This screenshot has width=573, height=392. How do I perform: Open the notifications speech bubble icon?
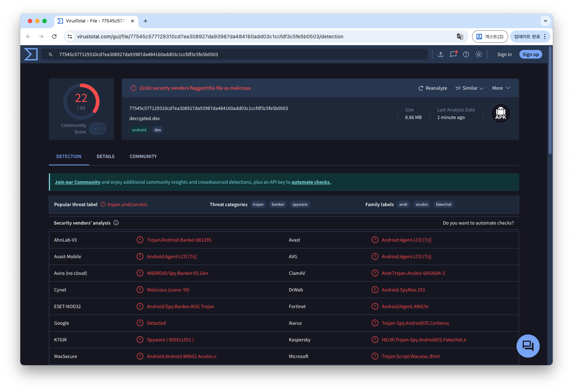pos(453,55)
